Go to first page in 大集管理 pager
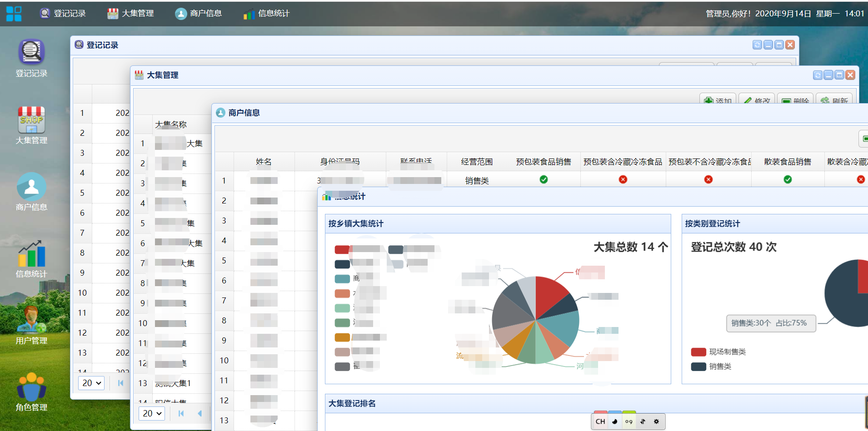The height and width of the screenshot is (431, 868). (181, 413)
